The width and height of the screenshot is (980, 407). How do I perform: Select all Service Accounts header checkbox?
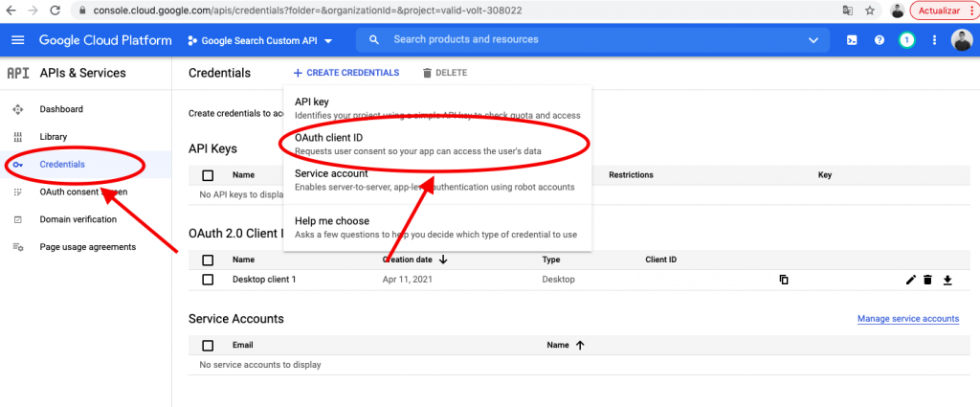(x=208, y=345)
